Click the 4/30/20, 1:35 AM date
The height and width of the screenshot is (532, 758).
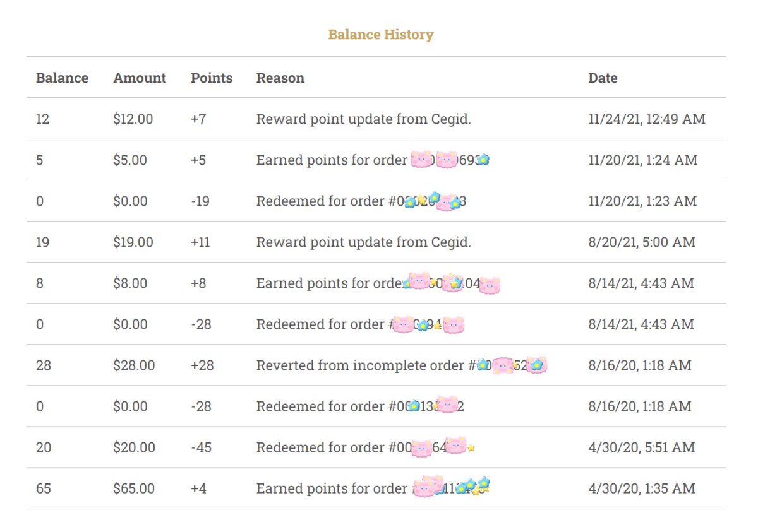pyautogui.click(x=641, y=488)
